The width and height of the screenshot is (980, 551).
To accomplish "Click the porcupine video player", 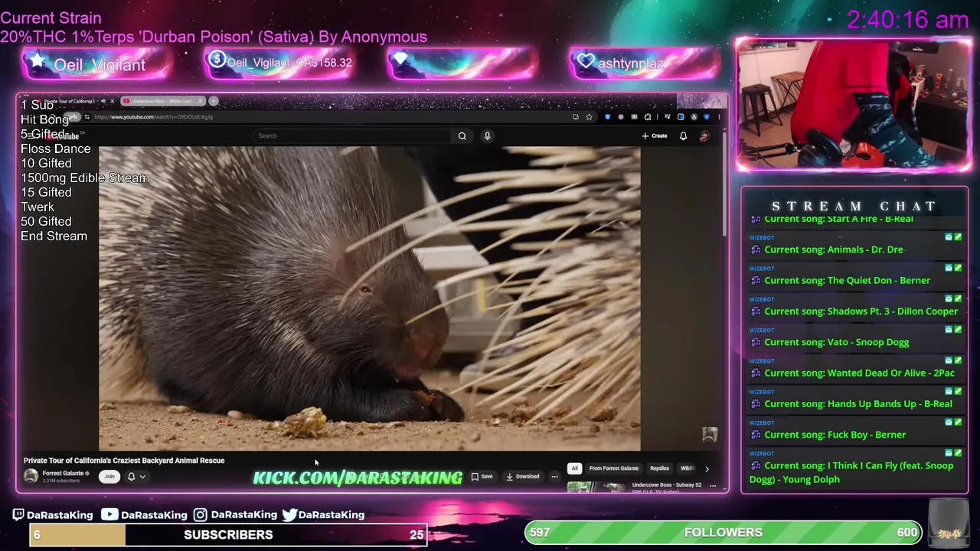I will tap(370, 298).
